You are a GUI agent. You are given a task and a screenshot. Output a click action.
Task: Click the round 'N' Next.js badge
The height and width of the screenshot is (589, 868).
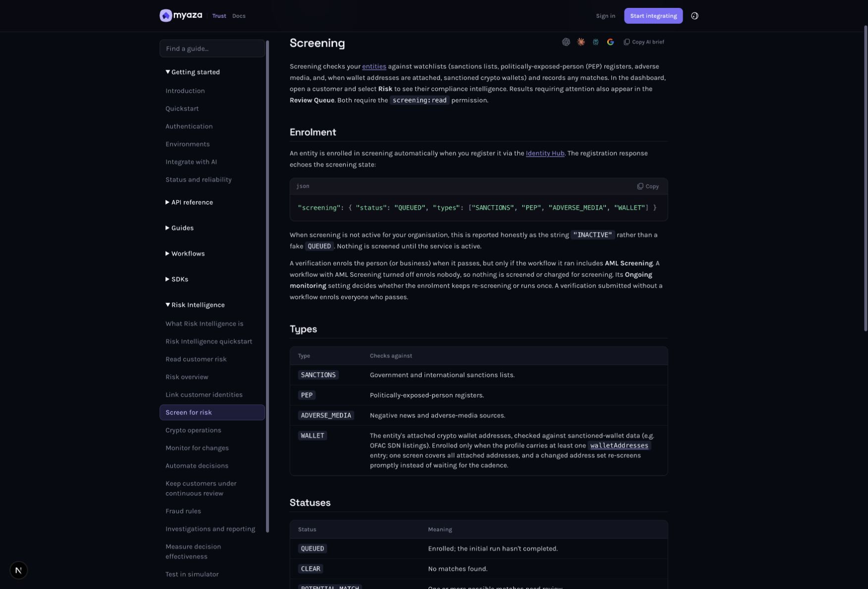19,570
